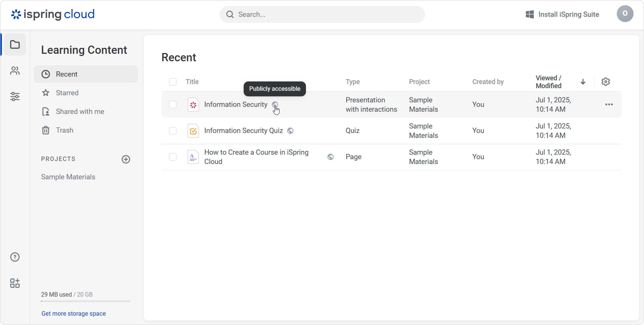Screen dimensions: 644x325
Task: Click the 29 MB used storage text
Action: click(x=56, y=294)
